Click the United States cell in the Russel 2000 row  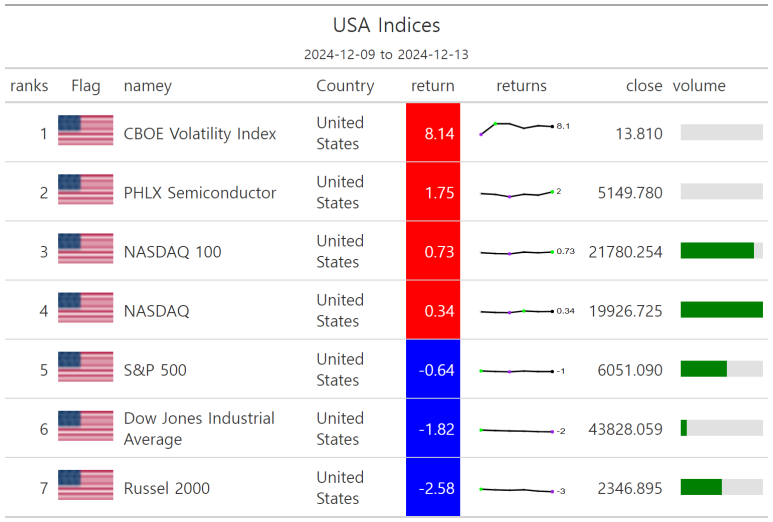[x=340, y=487]
